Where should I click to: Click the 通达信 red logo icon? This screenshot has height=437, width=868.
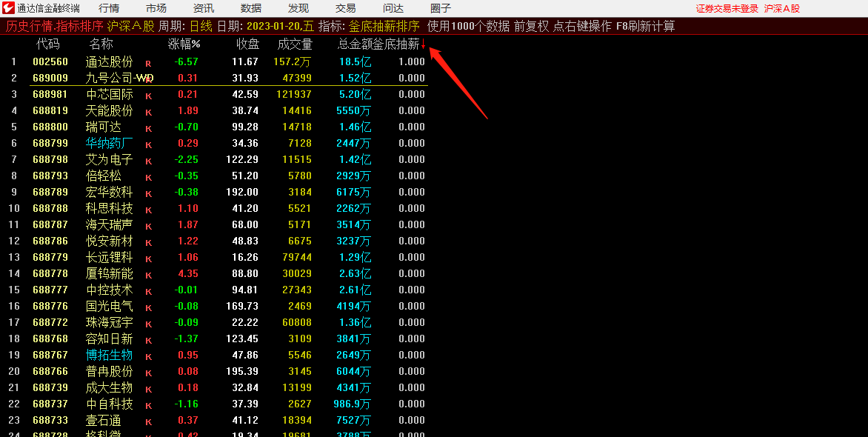pyautogui.click(x=9, y=8)
